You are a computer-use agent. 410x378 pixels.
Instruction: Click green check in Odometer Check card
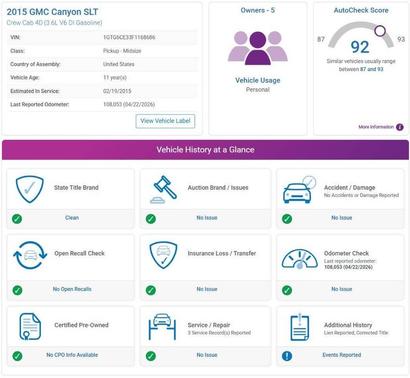[x=287, y=290]
